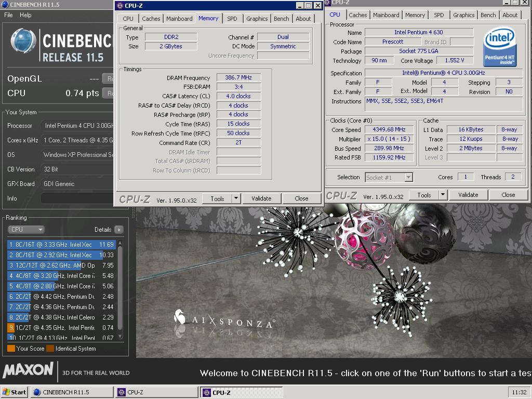This screenshot has width=532, height=399.
Task: Select SPD tab in right CPU-Z window
Action: tap(438, 15)
